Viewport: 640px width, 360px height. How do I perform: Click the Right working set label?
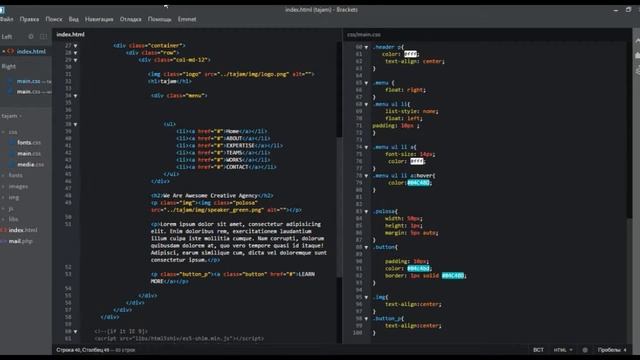[9, 67]
